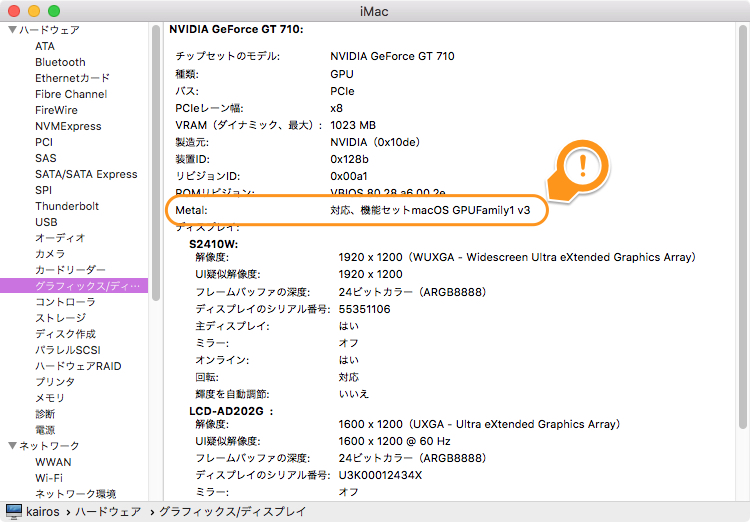This screenshot has height=522, width=750.
Task: Click the NVIDIA GeForce GT 710 heading
Action: click(236, 29)
